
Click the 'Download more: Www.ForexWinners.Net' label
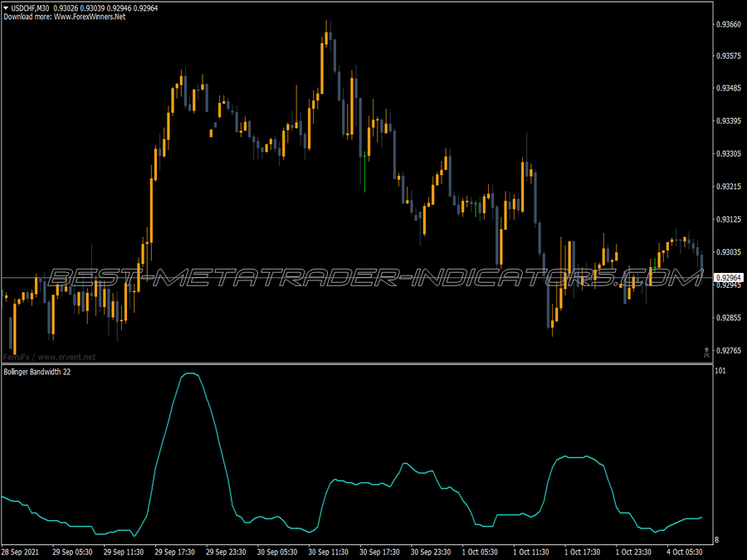(65, 17)
